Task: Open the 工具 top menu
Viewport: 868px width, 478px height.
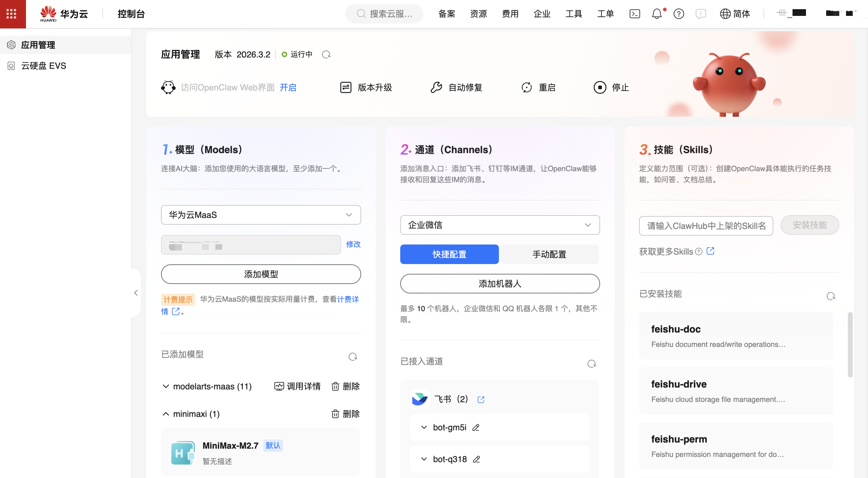Action: (x=574, y=14)
